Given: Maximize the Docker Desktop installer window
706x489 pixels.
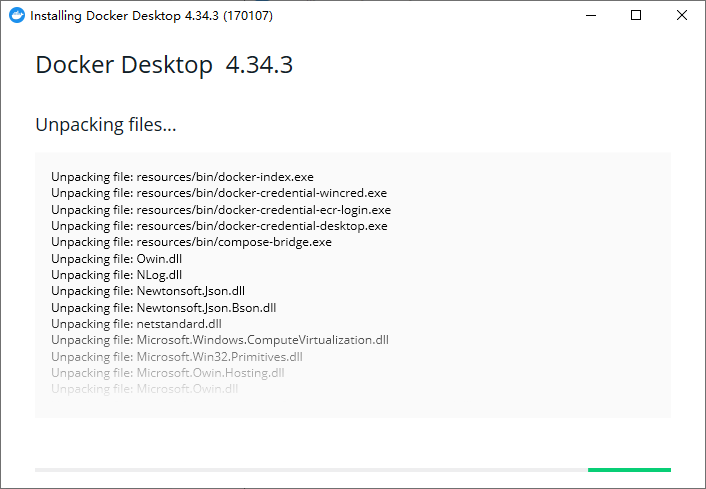Looking at the screenshot, I should tap(636, 15).
